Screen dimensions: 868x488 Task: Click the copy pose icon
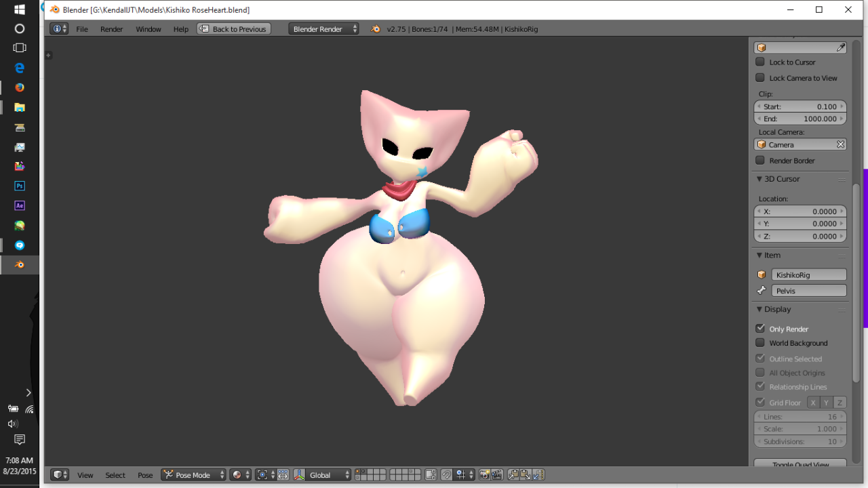point(514,475)
